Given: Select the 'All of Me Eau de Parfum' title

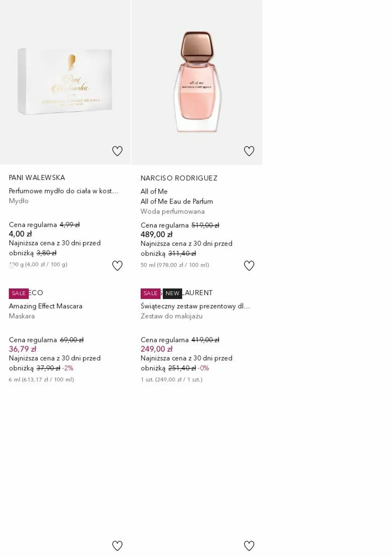Looking at the screenshot, I should (x=177, y=201).
